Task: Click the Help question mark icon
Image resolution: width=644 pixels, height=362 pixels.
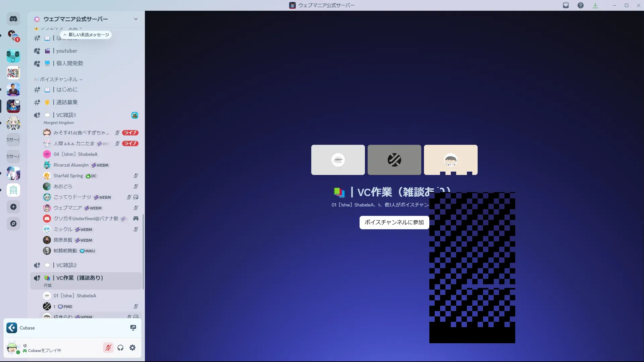Action: (581, 5)
